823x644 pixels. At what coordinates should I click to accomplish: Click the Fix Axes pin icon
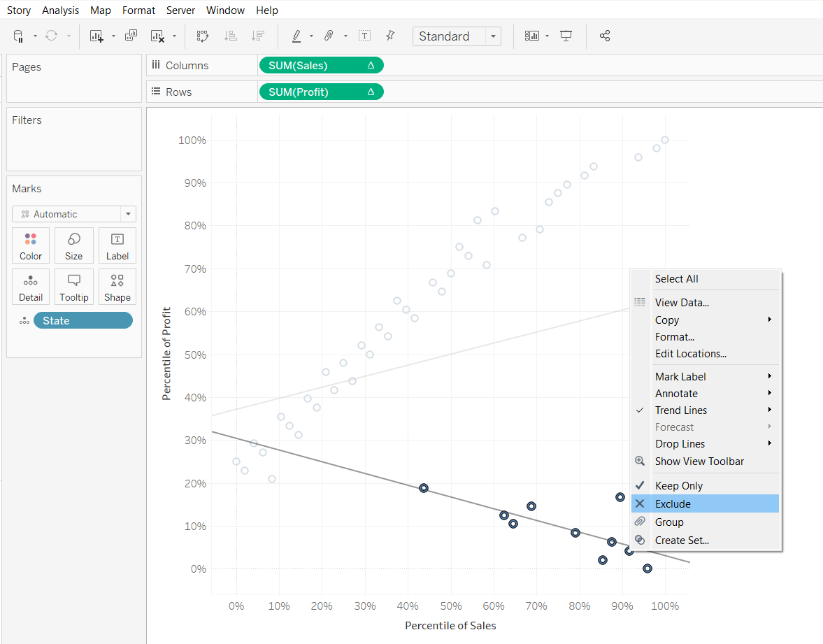pos(390,36)
